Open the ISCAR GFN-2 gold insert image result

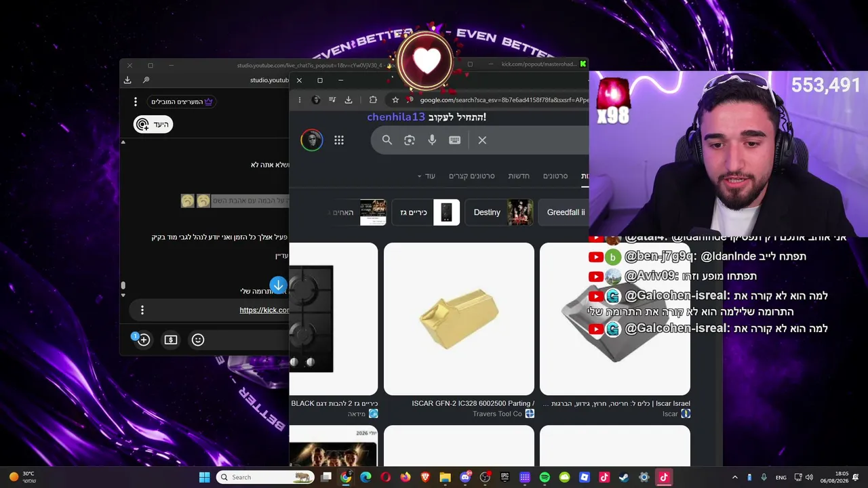[459, 319]
